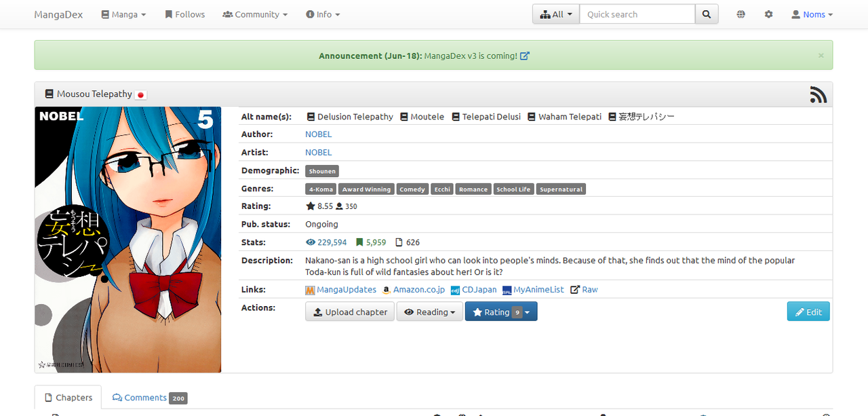Viewport: 868px width, 416px height.
Task: Switch to the Comments tab
Action: pyautogui.click(x=149, y=398)
